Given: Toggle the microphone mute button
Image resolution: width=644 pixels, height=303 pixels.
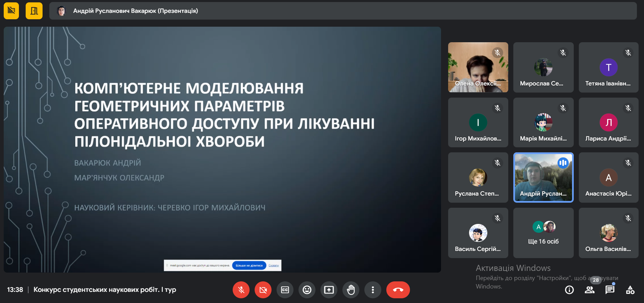Looking at the screenshot, I should click(x=241, y=290).
